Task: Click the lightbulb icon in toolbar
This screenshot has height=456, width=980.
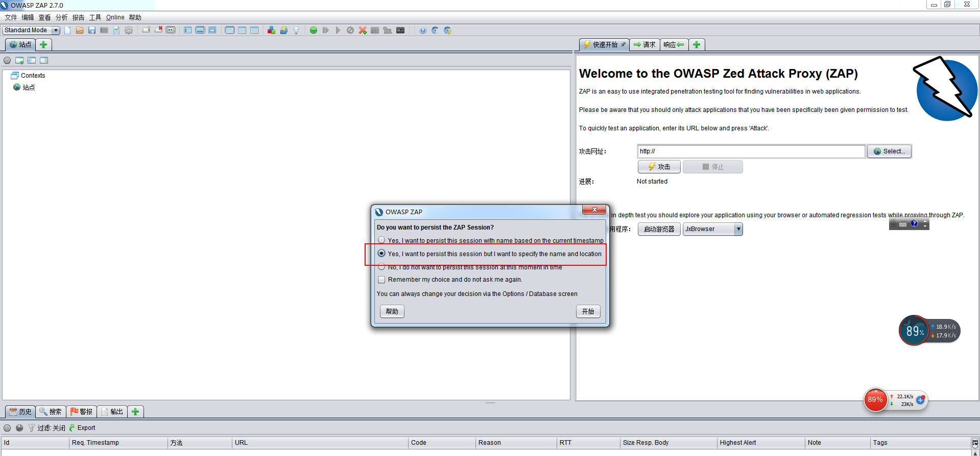Action: 296,30
